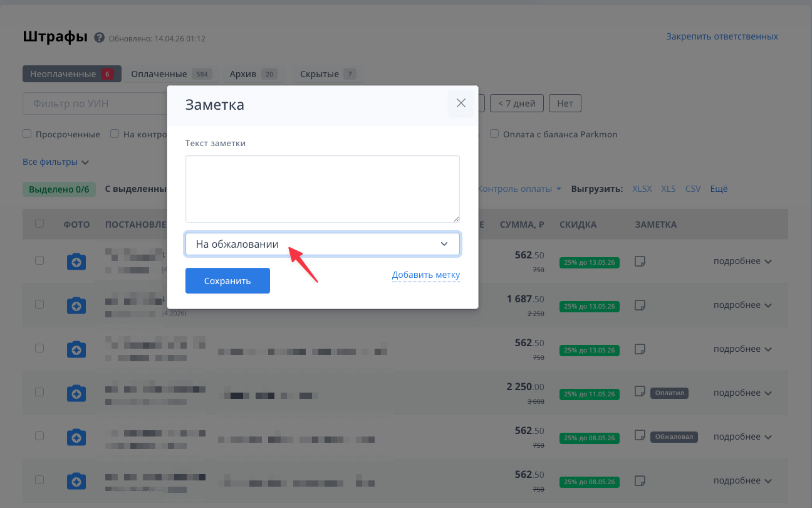Open note icon beside Оплатил label

[x=640, y=392]
